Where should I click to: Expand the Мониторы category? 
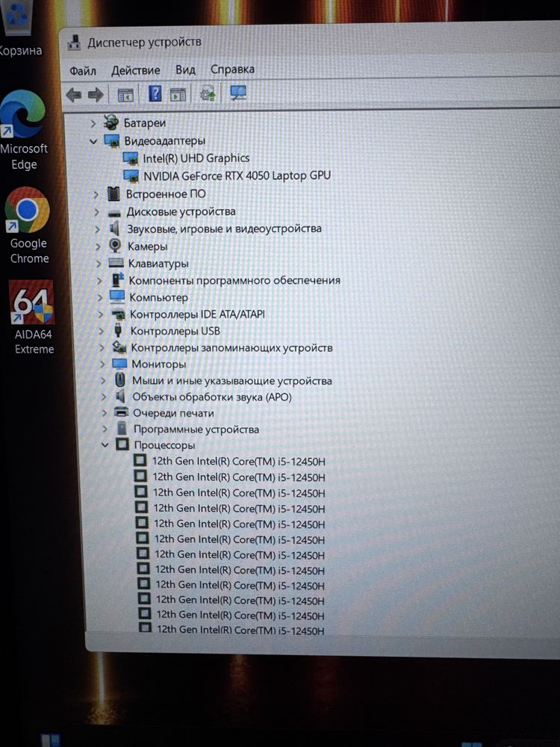(x=102, y=365)
